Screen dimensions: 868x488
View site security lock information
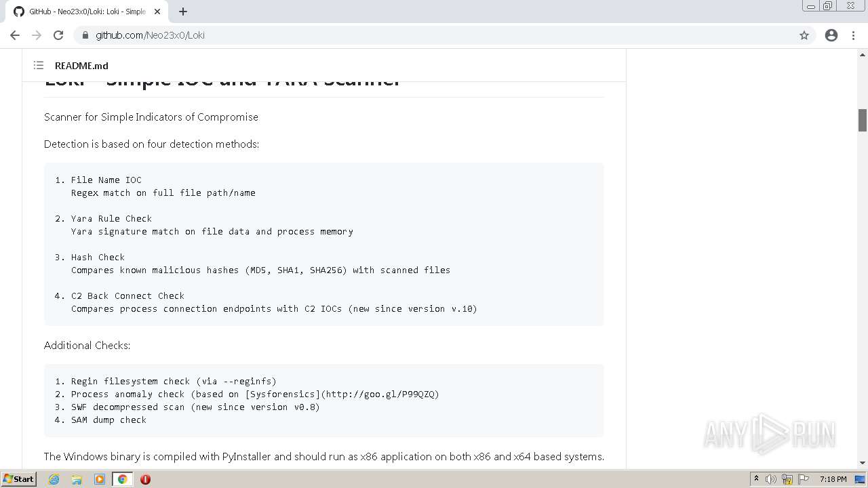(x=85, y=35)
